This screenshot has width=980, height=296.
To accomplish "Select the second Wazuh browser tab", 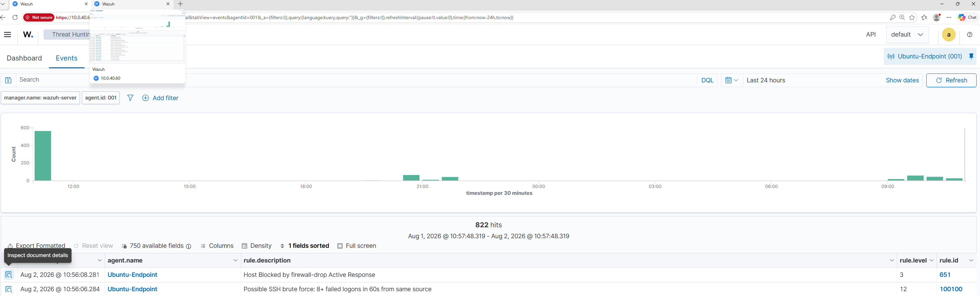I will (132, 4).
